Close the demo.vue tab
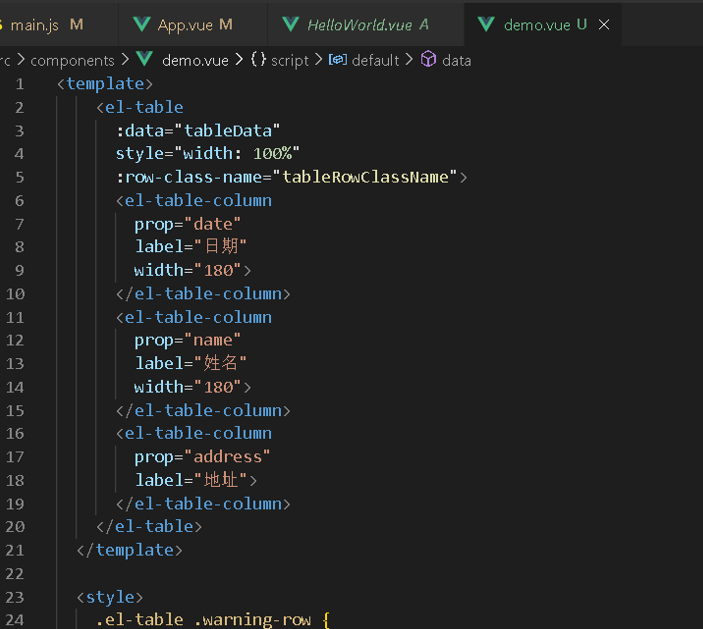Image resolution: width=703 pixels, height=629 pixels. click(x=604, y=24)
